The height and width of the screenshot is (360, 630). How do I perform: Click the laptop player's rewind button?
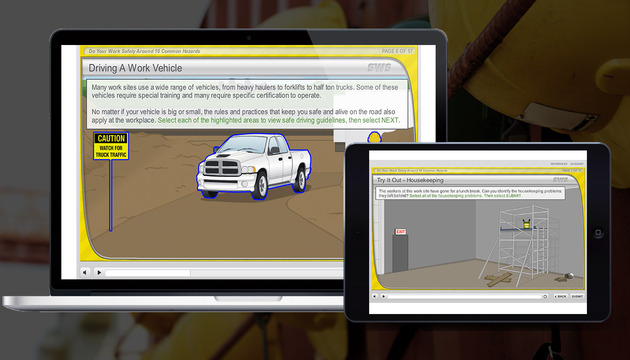pos(84,272)
